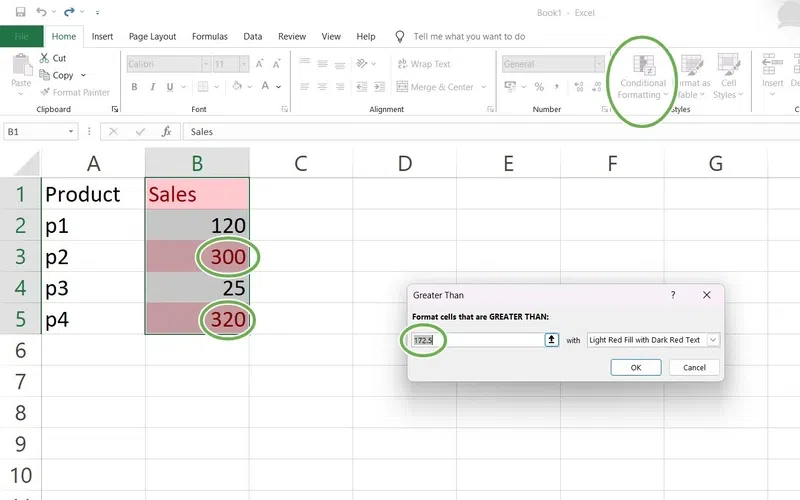
Task: Switch to the Formulas tab
Action: point(209,36)
